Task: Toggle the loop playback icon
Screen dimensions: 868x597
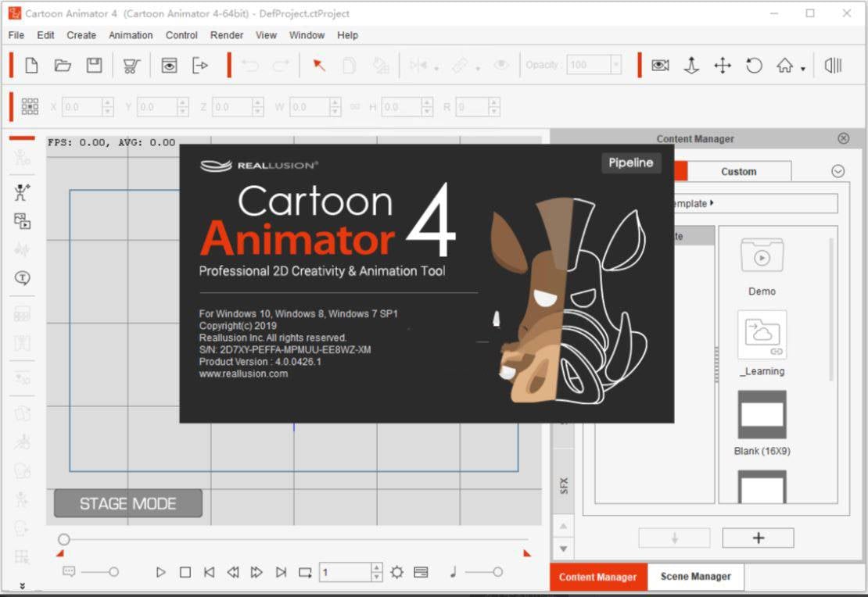Action: point(305,572)
